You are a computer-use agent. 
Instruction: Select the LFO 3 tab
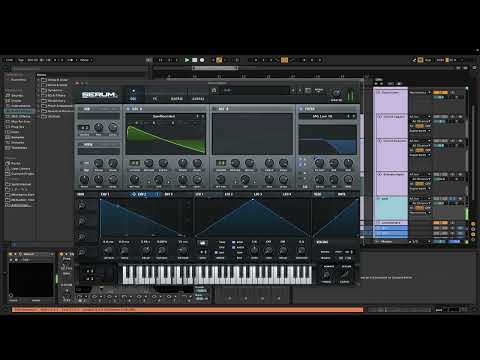coord(258,194)
